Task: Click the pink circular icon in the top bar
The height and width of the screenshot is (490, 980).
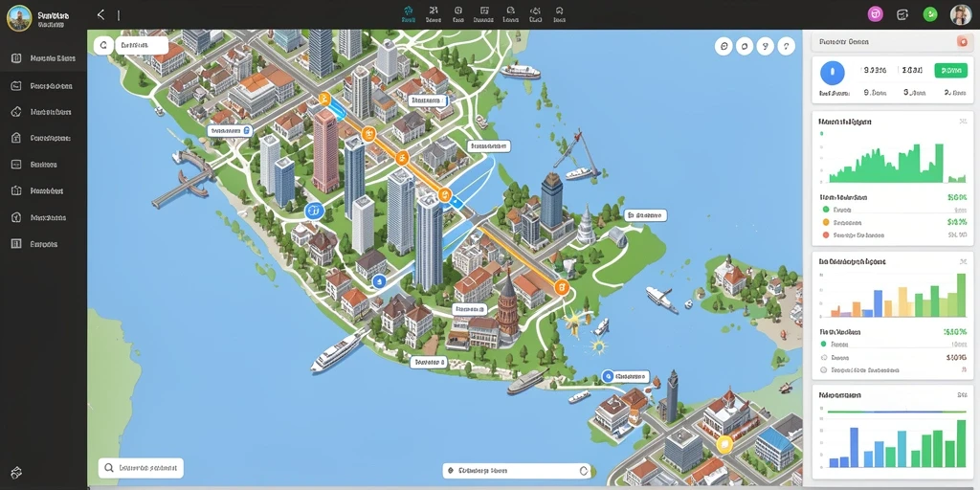Action: click(876, 14)
